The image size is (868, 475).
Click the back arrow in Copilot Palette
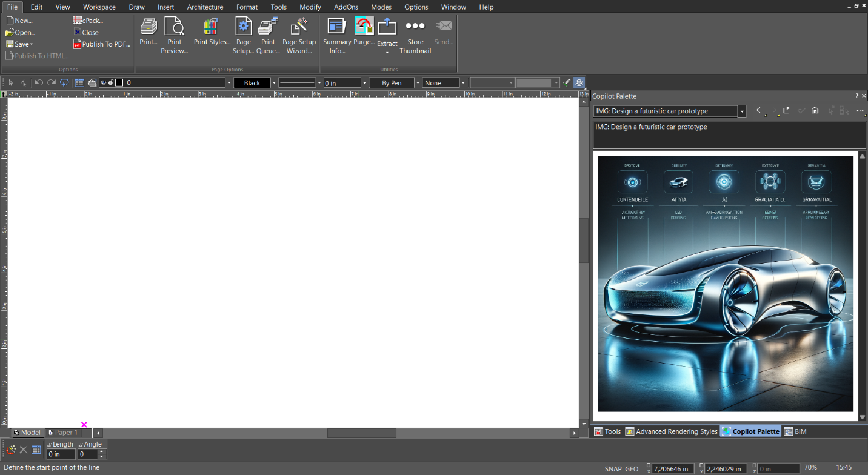(760, 111)
